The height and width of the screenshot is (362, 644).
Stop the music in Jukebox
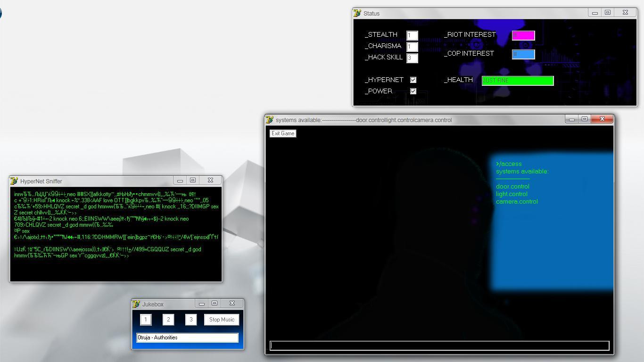tap(222, 320)
